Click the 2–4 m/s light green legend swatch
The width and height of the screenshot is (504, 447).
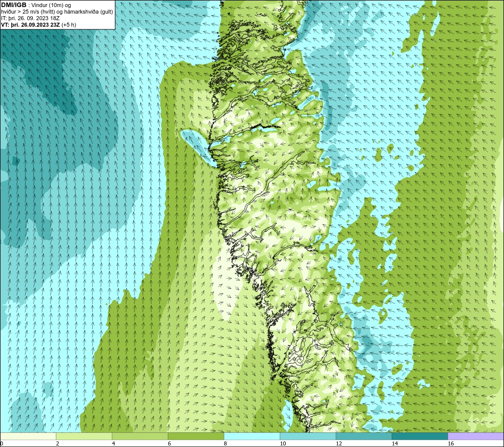point(84,436)
